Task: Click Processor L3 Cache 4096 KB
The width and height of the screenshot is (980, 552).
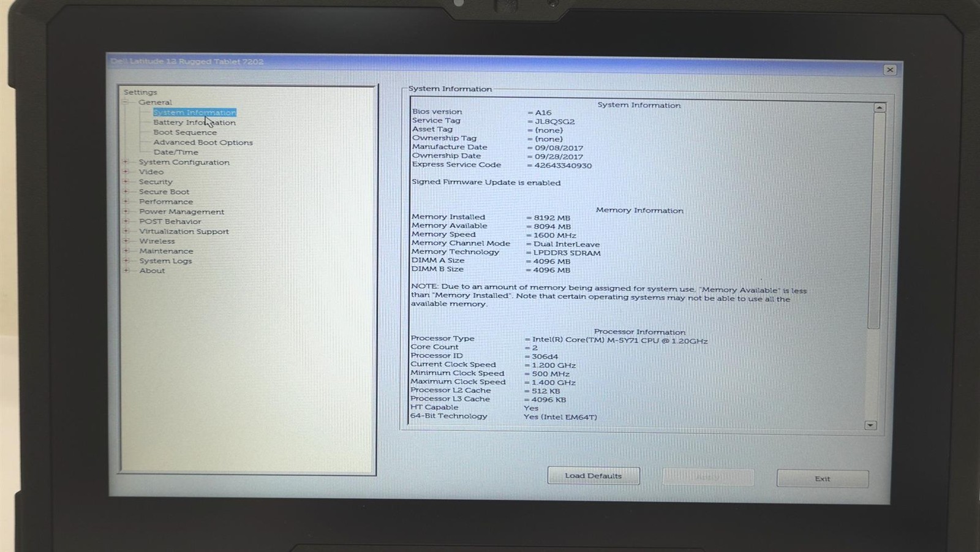Action: pos(549,399)
